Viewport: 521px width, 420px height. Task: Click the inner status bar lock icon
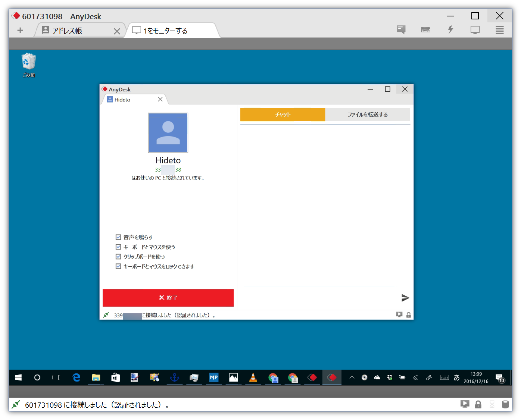[x=409, y=315]
